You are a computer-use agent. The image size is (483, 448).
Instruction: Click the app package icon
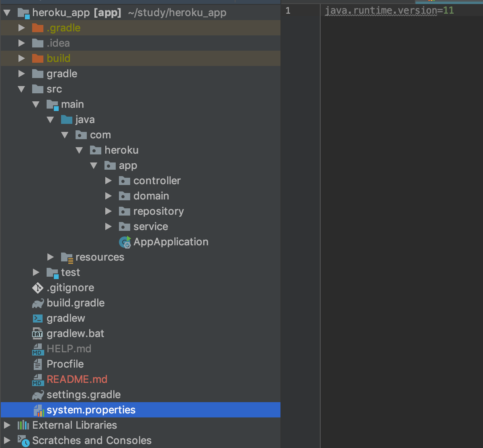coord(110,166)
